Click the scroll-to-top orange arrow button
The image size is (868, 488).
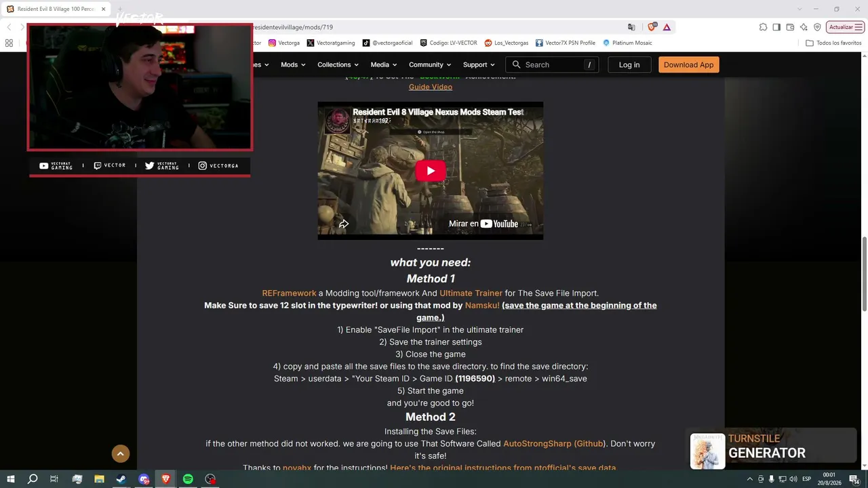121,453
